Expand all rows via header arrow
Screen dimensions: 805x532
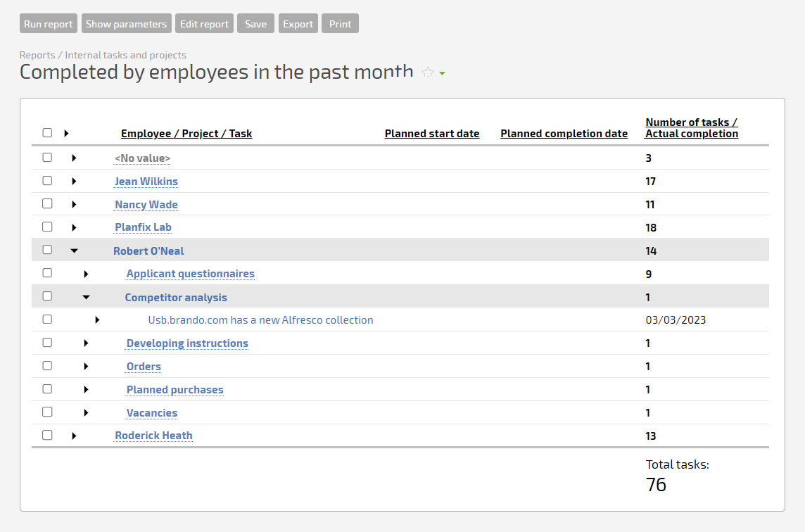[x=66, y=134]
